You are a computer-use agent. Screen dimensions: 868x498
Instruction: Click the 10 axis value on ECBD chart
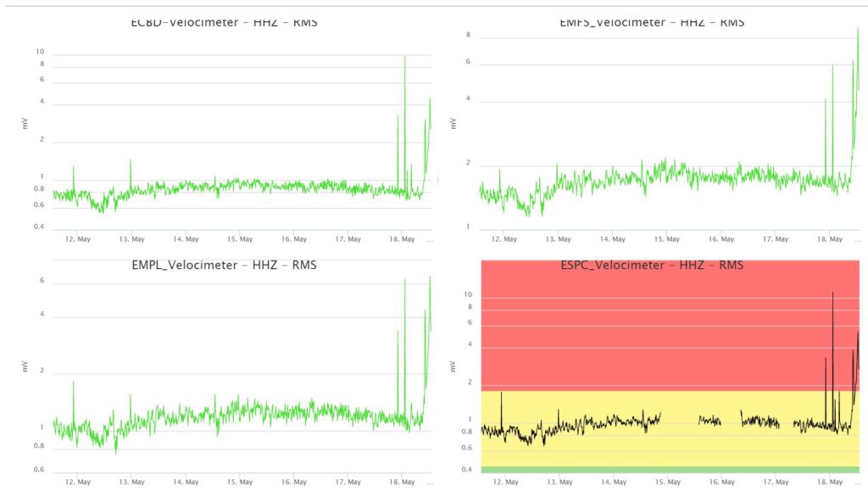click(40, 52)
